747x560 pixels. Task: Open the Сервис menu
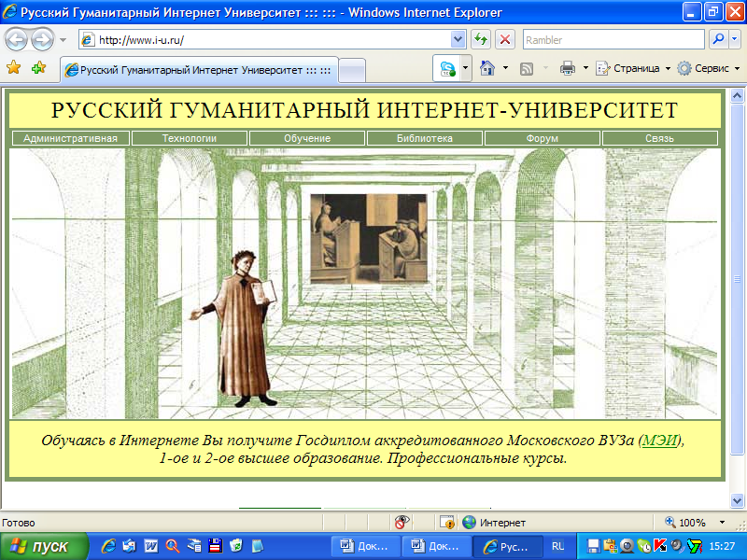[x=710, y=68]
